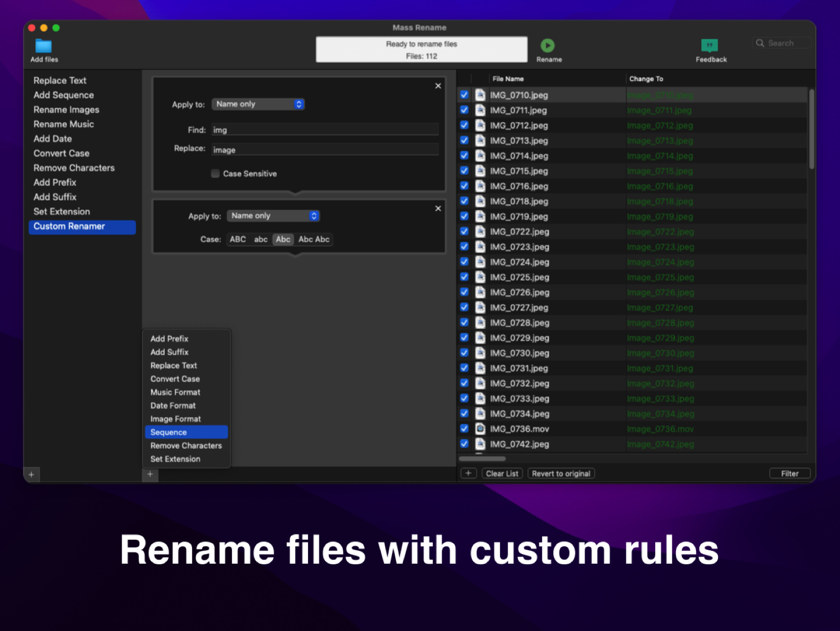
Task: Choose Image Format from the popup menu
Action: click(x=175, y=419)
